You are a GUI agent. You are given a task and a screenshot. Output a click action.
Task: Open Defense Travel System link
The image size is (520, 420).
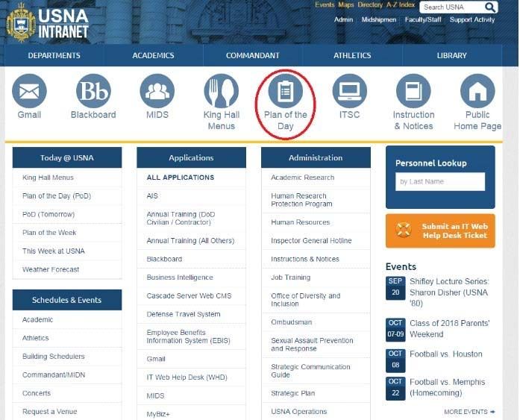(184, 314)
